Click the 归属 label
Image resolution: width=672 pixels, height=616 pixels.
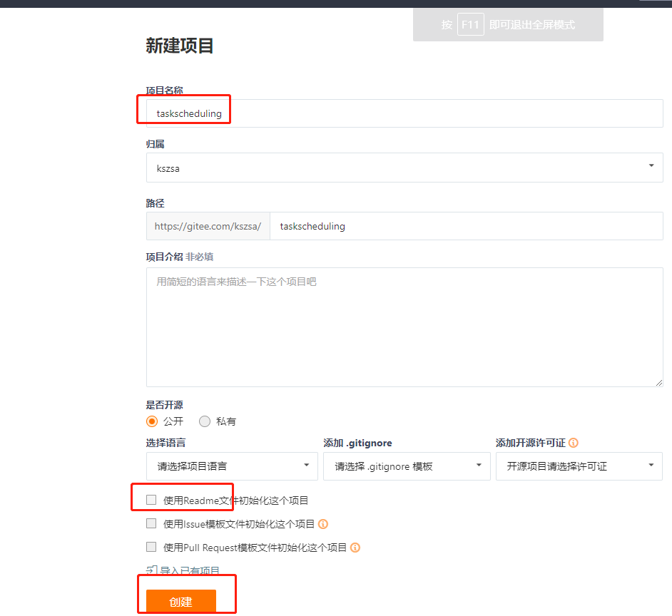155,144
